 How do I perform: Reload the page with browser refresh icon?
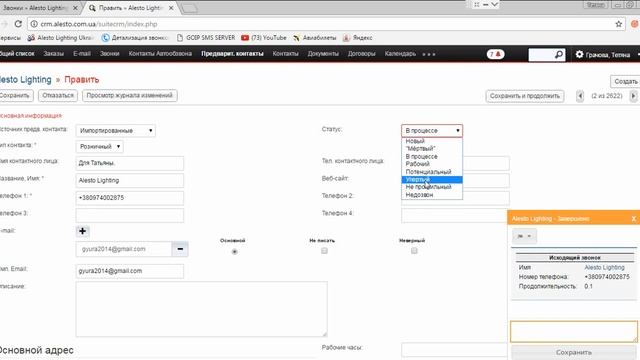point(18,24)
